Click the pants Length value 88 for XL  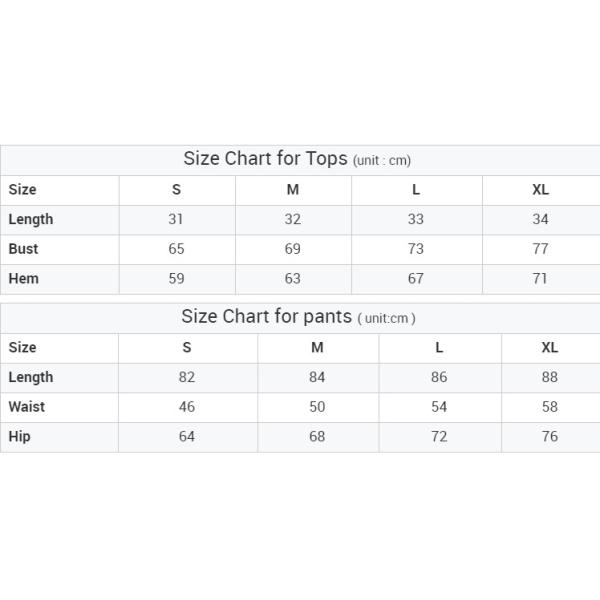coord(550,377)
